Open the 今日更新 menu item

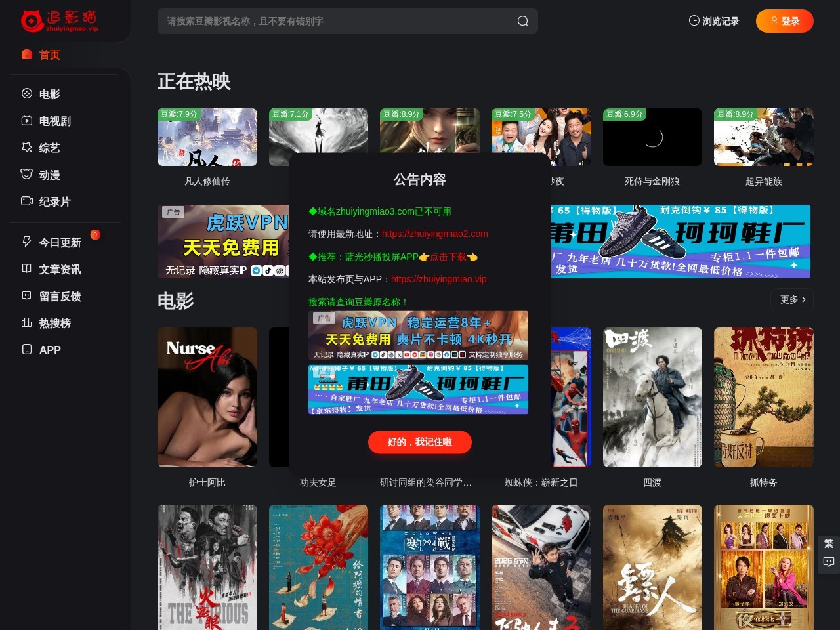[x=60, y=242]
